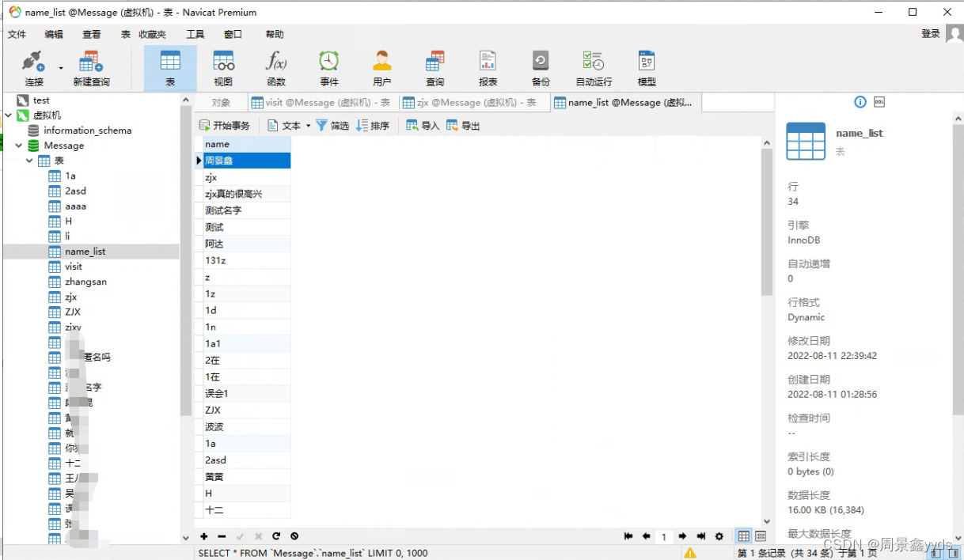The height and width of the screenshot is (560, 964).
Task: Open the 文件 menu
Action: point(17,34)
